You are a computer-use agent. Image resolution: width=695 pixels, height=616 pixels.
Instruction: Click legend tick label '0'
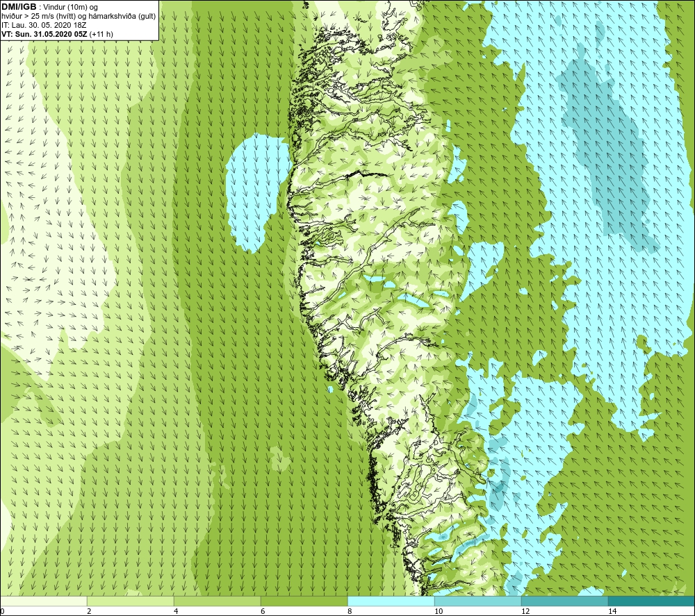click(2, 611)
